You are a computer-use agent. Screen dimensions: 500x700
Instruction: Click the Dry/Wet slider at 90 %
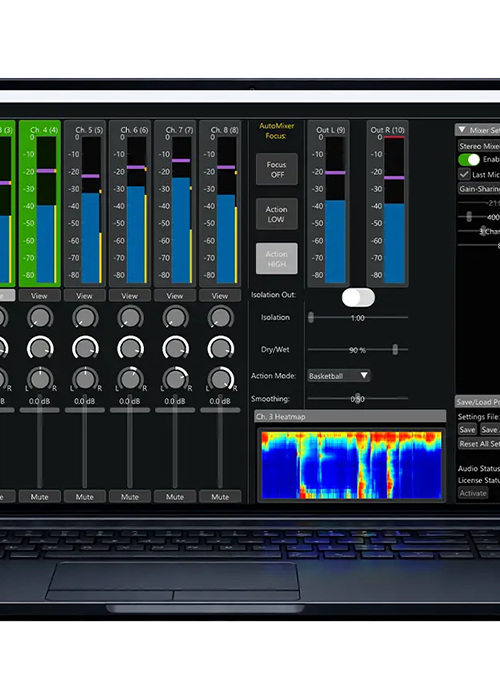tap(358, 350)
